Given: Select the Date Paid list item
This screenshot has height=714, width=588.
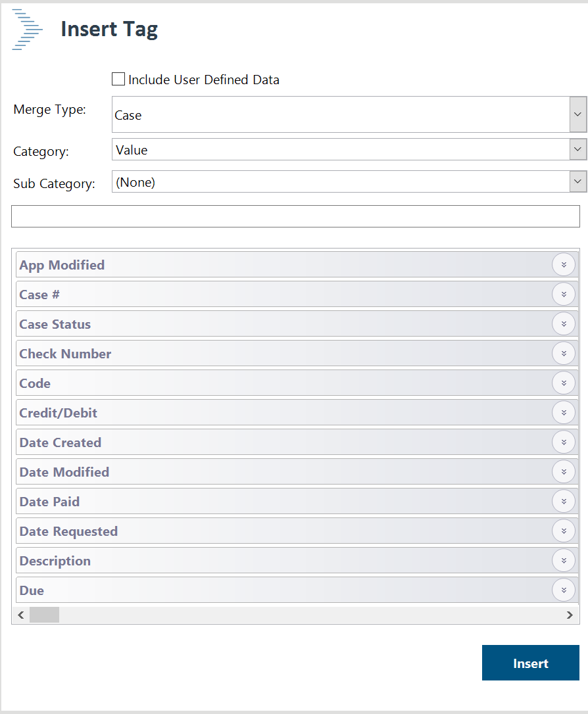Looking at the screenshot, I should click(50, 502).
